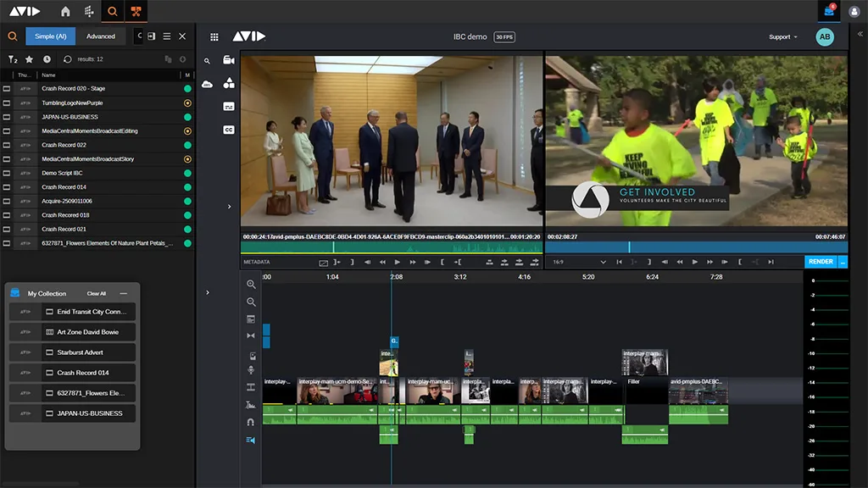Screen dimensions: 868x488
Task: Toggle the search filter funnel icon
Action: (x=13, y=59)
